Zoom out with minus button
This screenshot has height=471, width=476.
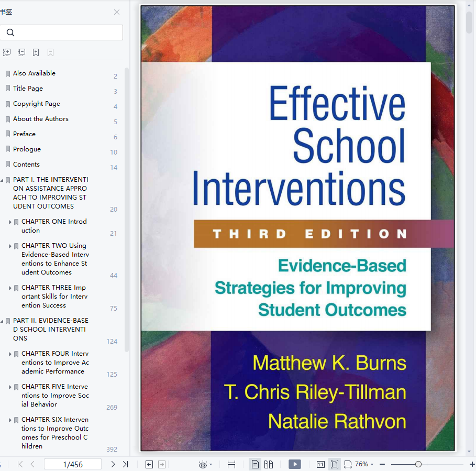tap(382, 464)
